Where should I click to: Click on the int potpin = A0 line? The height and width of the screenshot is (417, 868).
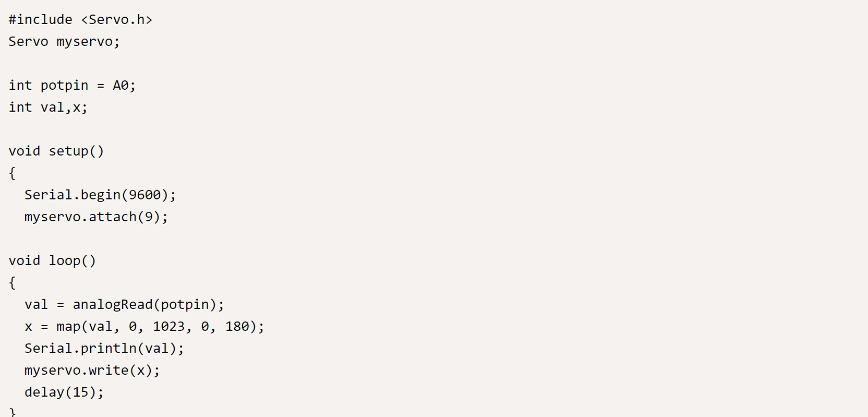(72, 86)
